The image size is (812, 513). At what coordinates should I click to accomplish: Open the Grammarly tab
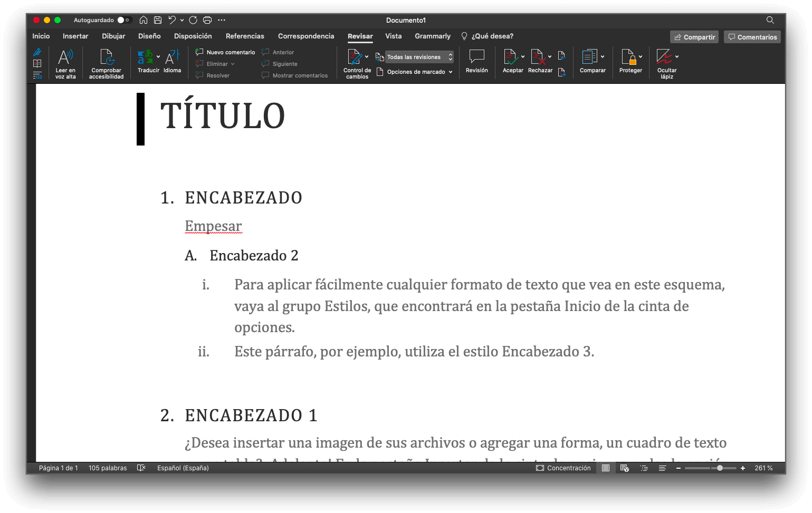coord(433,36)
